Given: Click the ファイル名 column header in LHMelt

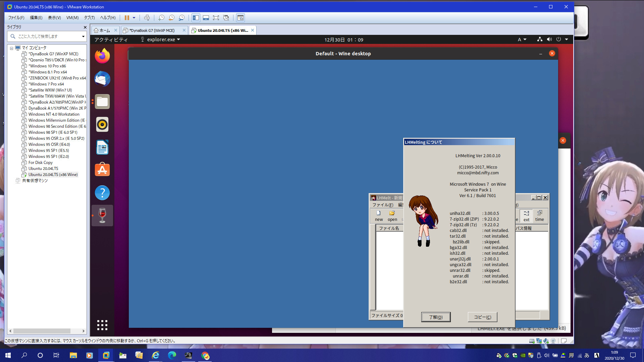Looking at the screenshot, I should tap(389, 228).
